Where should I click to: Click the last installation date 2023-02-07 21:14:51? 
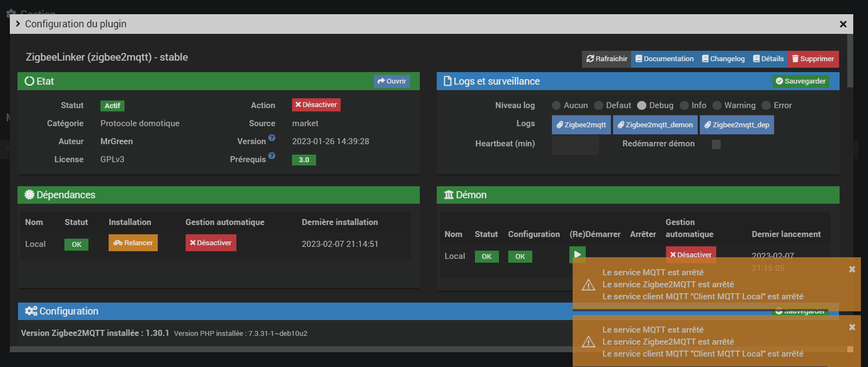tap(340, 244)
